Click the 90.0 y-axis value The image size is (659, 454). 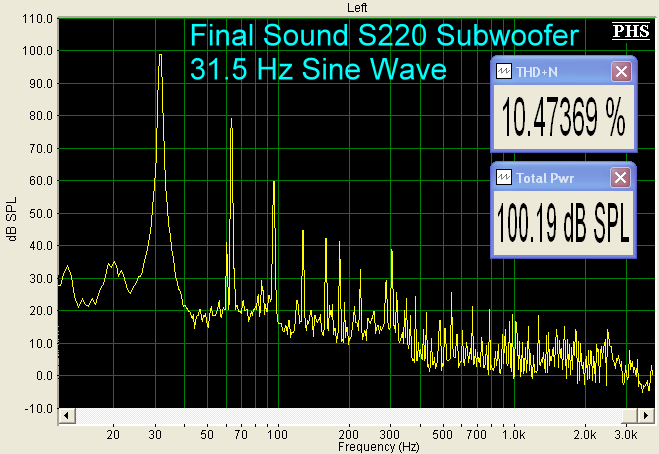pos(41,84)
